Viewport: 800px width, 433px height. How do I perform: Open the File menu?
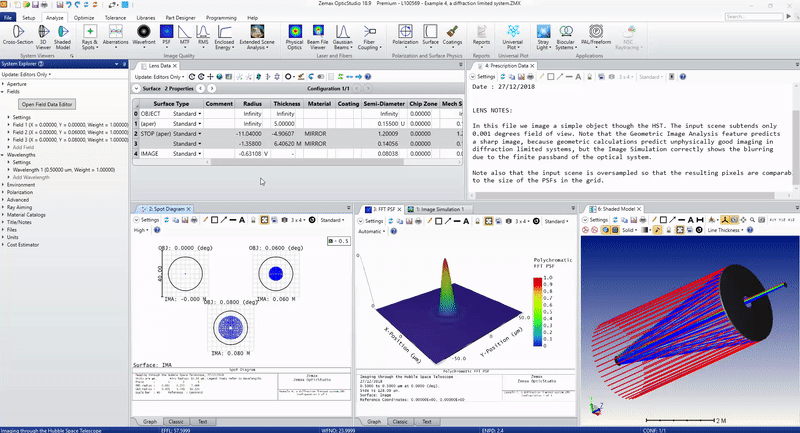(8, 17)
